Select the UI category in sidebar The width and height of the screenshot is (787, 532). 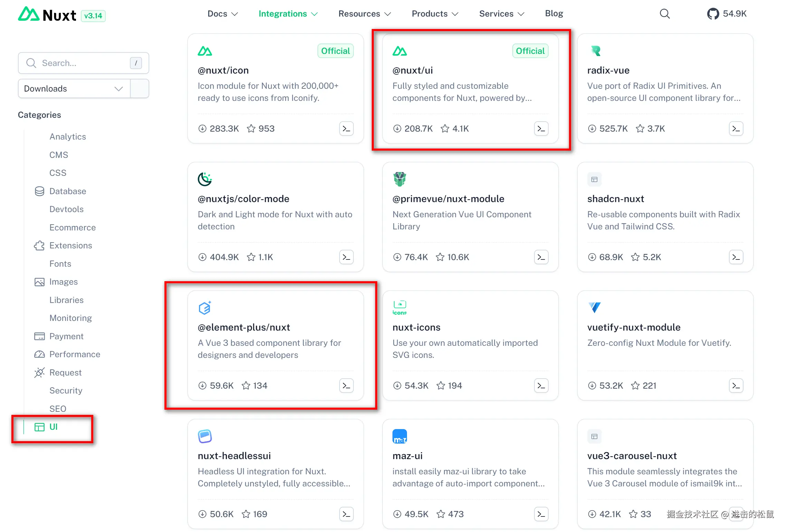[x=53, y=427]
